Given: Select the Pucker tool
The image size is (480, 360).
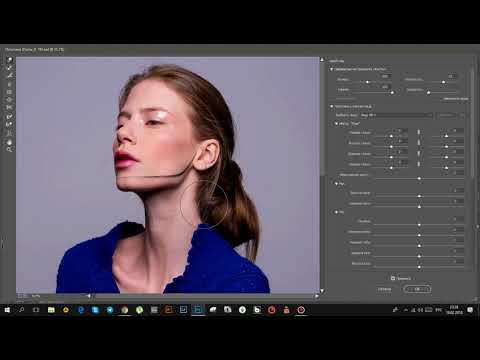Looking at the screenshot, I should point(9,92).
